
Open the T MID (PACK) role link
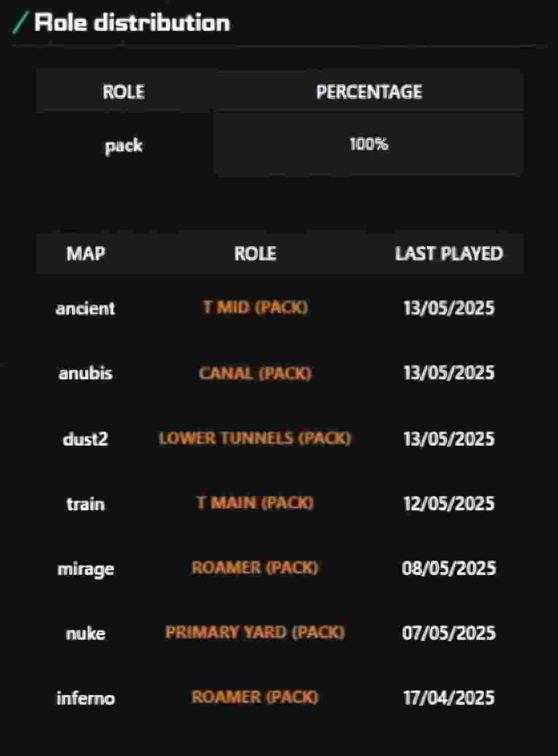(255, 307)
